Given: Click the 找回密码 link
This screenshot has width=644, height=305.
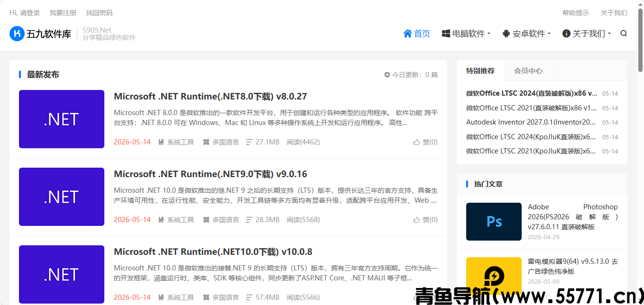Looking at the screenshot, I should click(x=100, y=13).
